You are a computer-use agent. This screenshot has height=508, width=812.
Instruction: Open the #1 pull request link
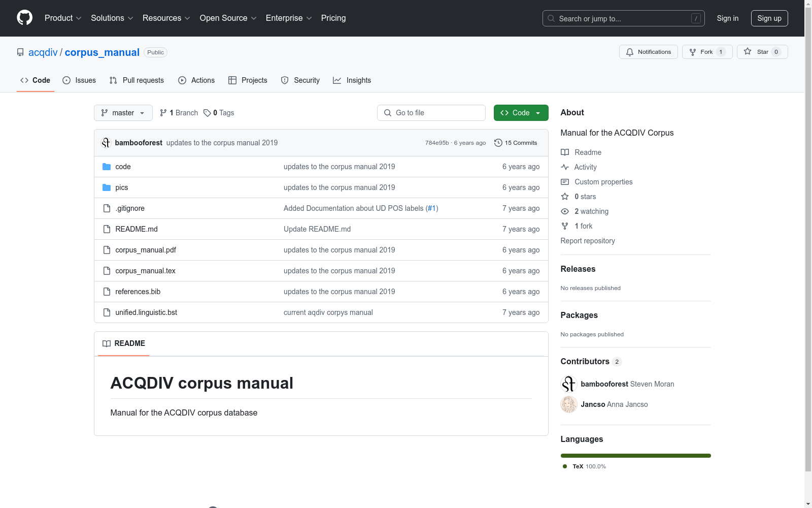pyautogui.click(x=432, y=208)
